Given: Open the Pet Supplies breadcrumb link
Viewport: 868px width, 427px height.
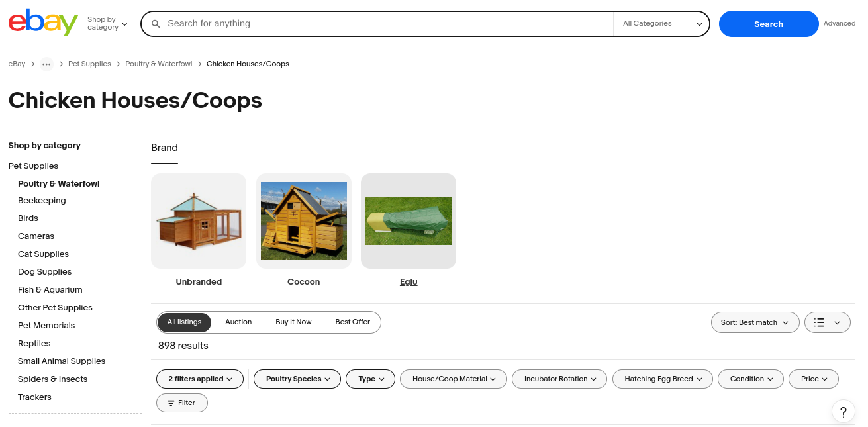Looking at the screenshot, I should click(x=89, y=64).
